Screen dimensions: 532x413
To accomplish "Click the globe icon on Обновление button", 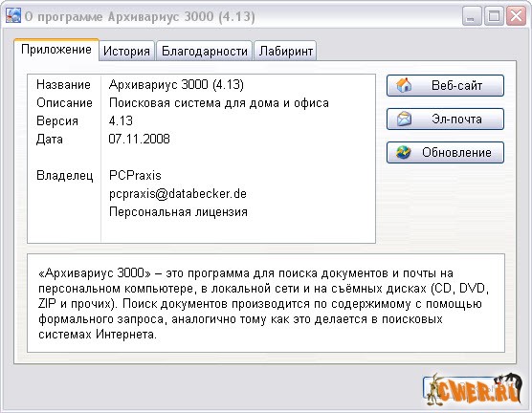I will pos(404,153).
